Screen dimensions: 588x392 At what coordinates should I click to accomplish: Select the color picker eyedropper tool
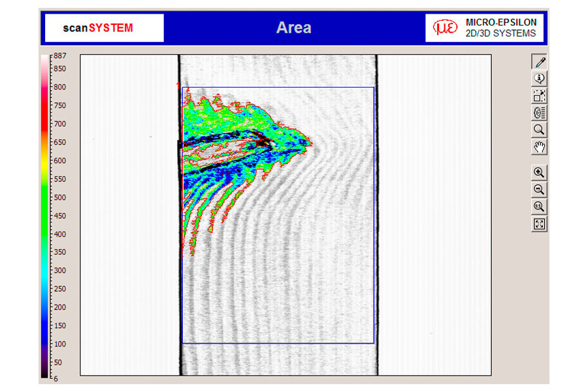pyautogui.click(x=539, y=62)
